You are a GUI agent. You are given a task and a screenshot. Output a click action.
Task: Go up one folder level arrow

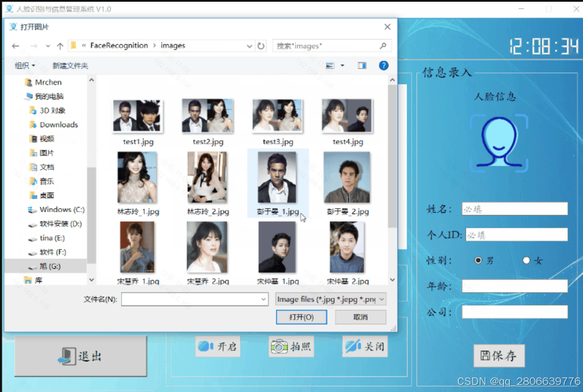click(60, 46)
